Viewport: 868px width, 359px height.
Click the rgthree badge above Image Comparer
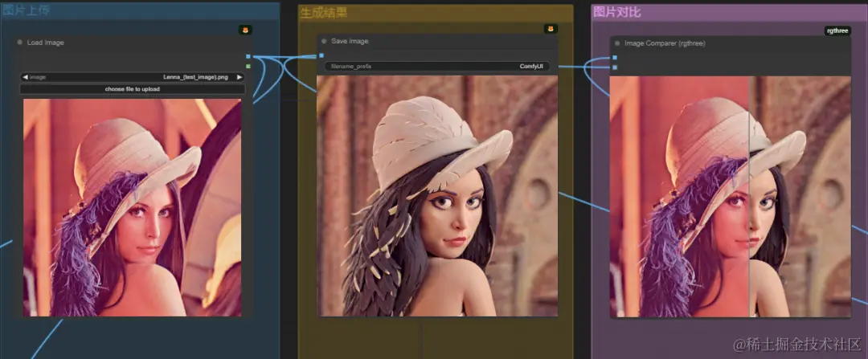pos(837,31)
